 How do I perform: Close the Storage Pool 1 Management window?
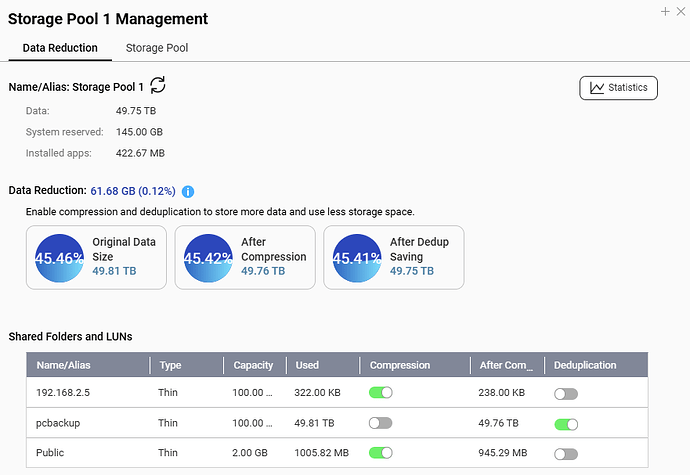click(x=681, y=11)
